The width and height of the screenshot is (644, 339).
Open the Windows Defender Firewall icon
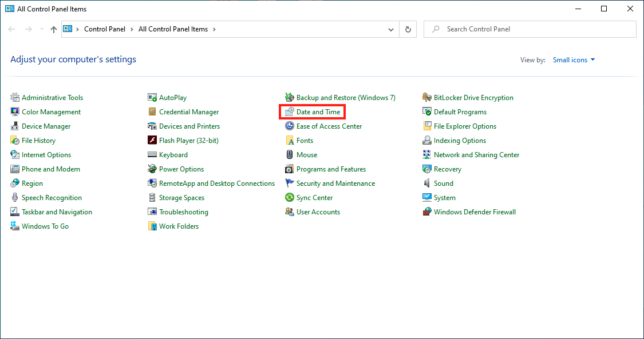tap(427, 212)
